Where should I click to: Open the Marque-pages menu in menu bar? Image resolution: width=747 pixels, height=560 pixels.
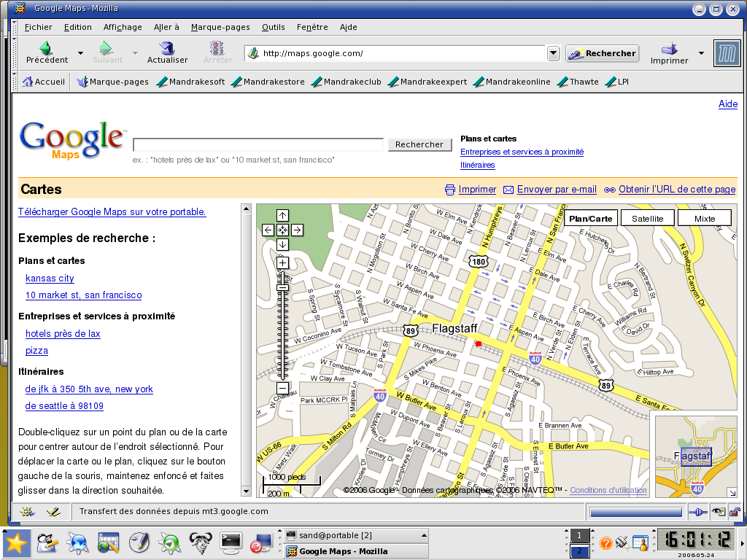coord(220,27)
